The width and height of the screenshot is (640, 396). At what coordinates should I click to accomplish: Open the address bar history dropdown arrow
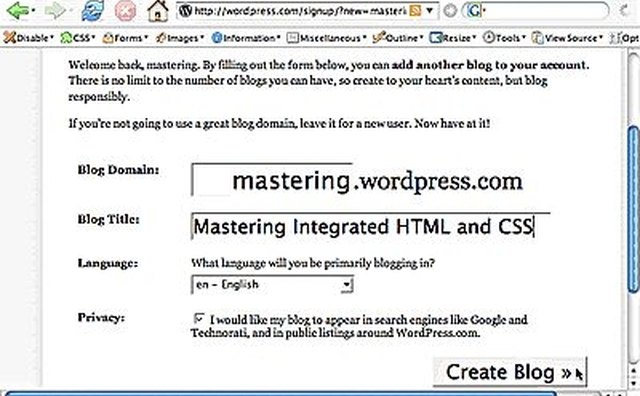pyautogui.click(x=429, y=11)
